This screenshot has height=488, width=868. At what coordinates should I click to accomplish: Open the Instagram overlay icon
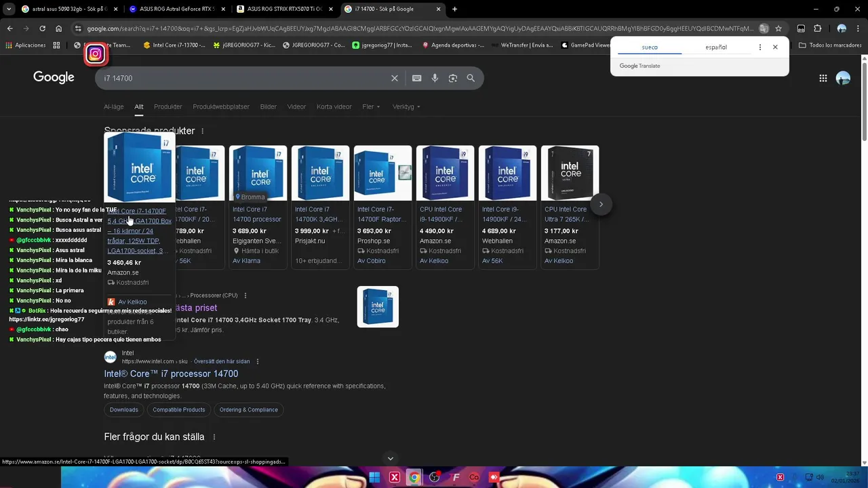(96, 54)
